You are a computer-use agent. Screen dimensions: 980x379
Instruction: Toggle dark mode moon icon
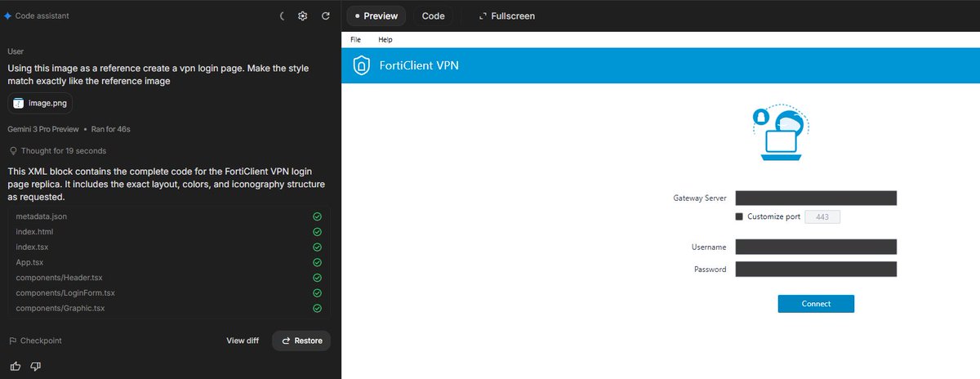(x=282, y=16)
